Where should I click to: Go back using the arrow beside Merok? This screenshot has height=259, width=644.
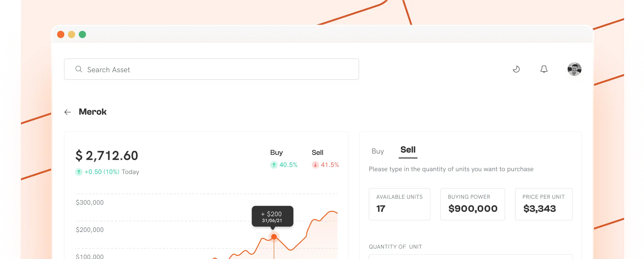click(x=68, y=112)
